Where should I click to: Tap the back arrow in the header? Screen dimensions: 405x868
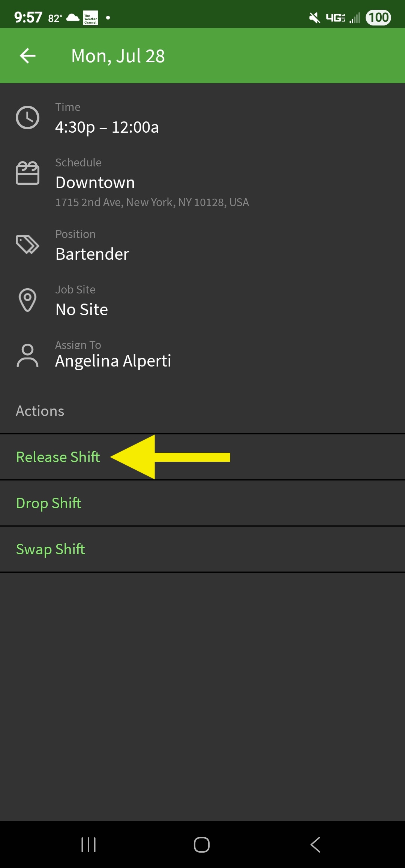pos(27,55)
